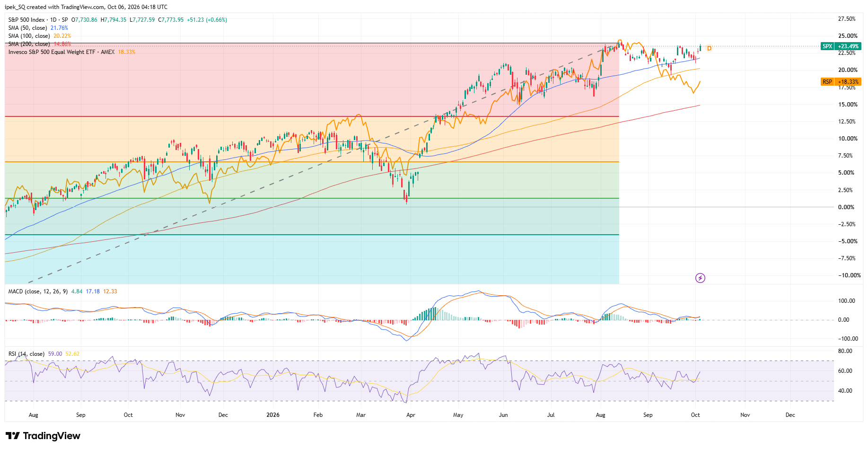Click the 2026 label on time axis
Image resolution: width=868 pixels, height=450 pixels.
[x=273, y=415]
